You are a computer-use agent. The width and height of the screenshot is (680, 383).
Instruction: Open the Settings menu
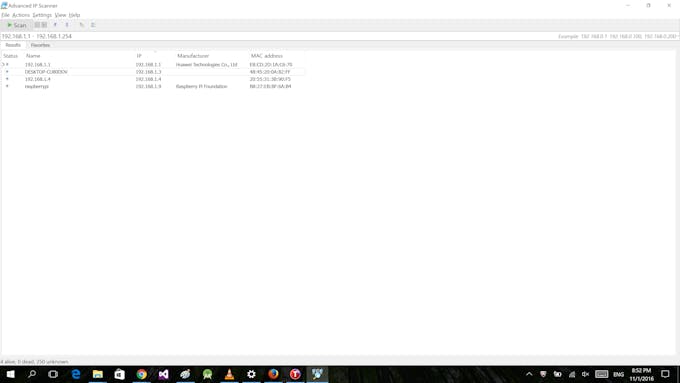tap(42, 15)
